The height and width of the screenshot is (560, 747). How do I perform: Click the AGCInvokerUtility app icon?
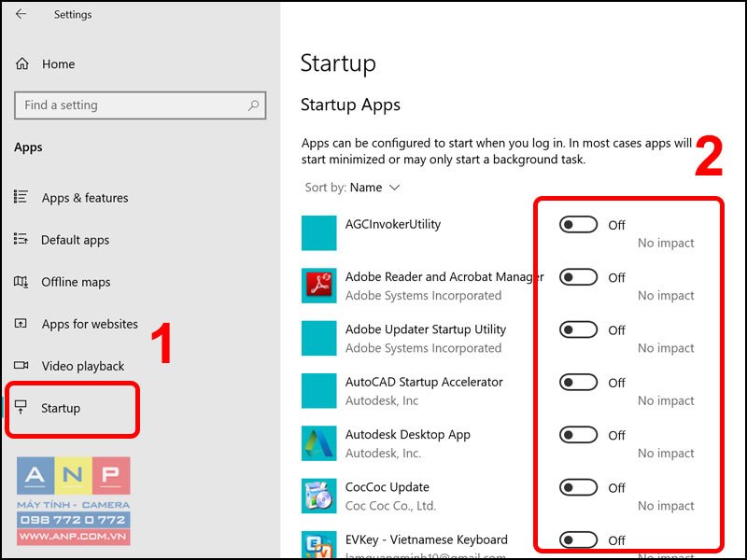tap(318, 232)
